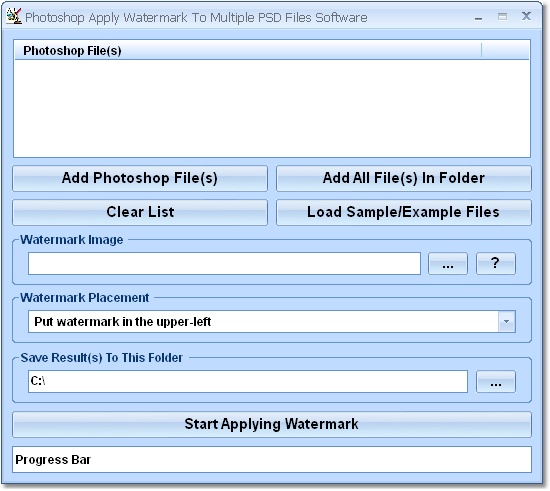
Task: Click the save folder field showing C:\
Action: point(248,381)
